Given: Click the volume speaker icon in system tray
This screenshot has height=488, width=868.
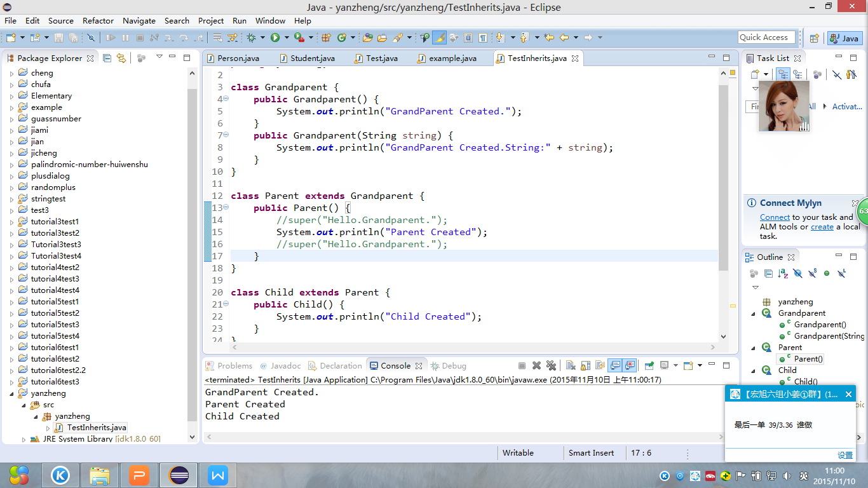Looking at the screenshot, I should pos(786,475).
